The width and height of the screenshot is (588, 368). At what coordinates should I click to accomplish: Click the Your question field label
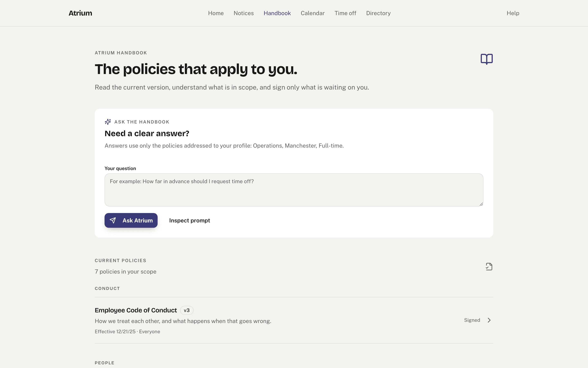pos(120,168)
